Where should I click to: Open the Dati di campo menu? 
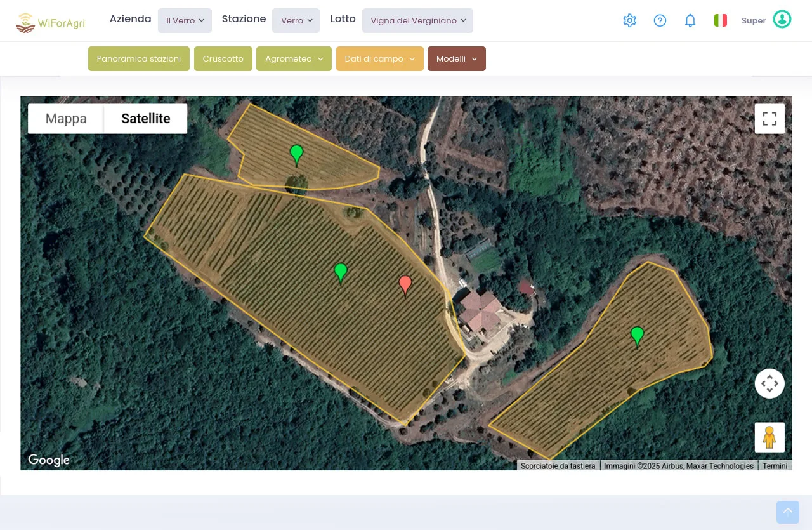click(x=379, y=58)
